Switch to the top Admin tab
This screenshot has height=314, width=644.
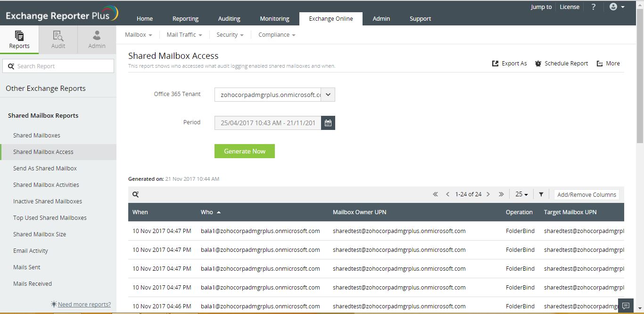(x=381, y=19)
